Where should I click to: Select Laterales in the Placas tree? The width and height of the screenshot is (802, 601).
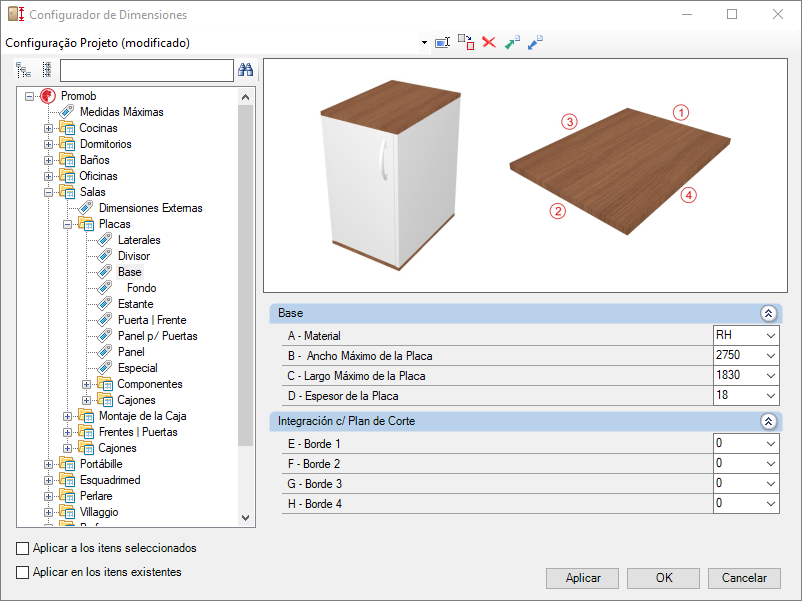(x=139, y=240)
